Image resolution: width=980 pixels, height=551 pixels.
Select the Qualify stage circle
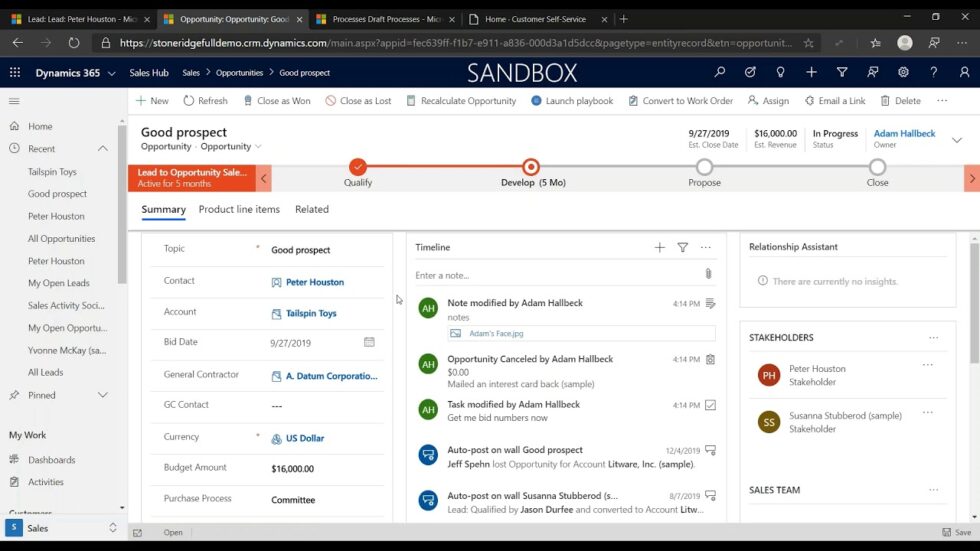click(x=358, y=167)
